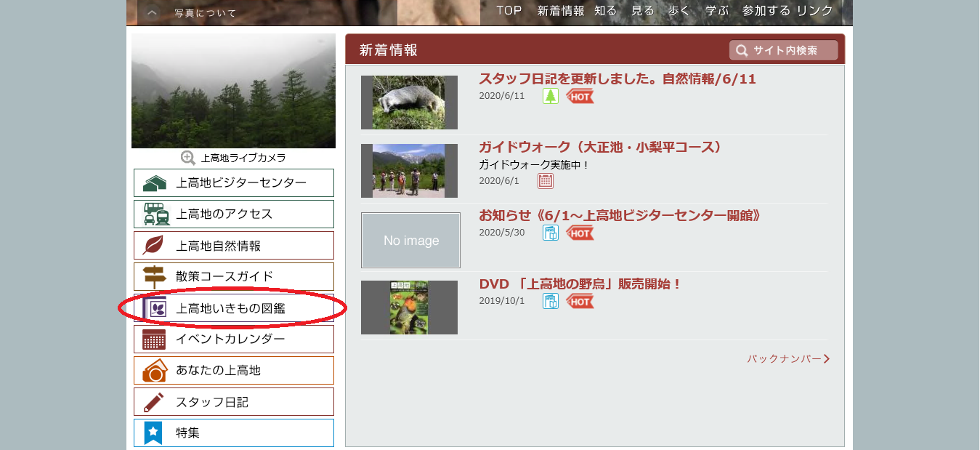The height and width of the screenshot is (450, 980).
Task: Click the leaf icon for 上高地自然情報
Action: (x=153, y=246)
